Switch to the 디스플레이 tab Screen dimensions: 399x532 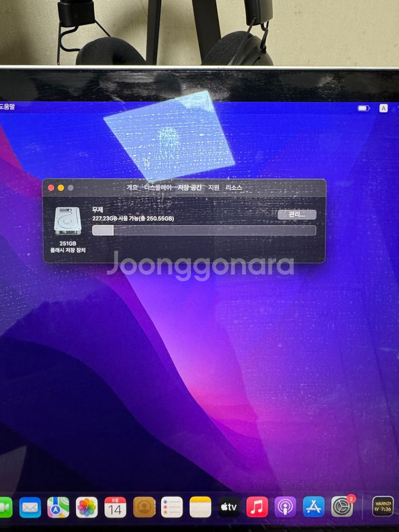[158, 187]
